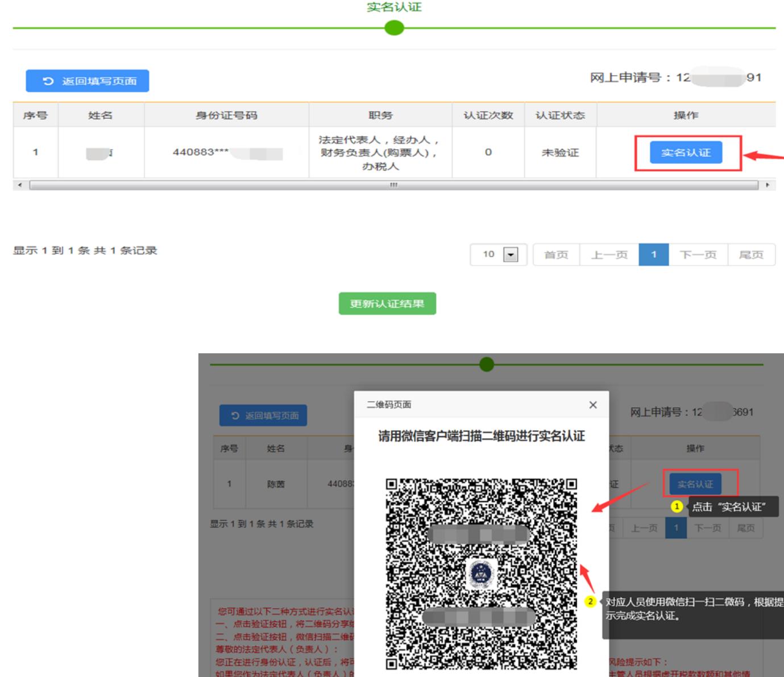Click the 认证次数 column header

click(x=488, y=115)
